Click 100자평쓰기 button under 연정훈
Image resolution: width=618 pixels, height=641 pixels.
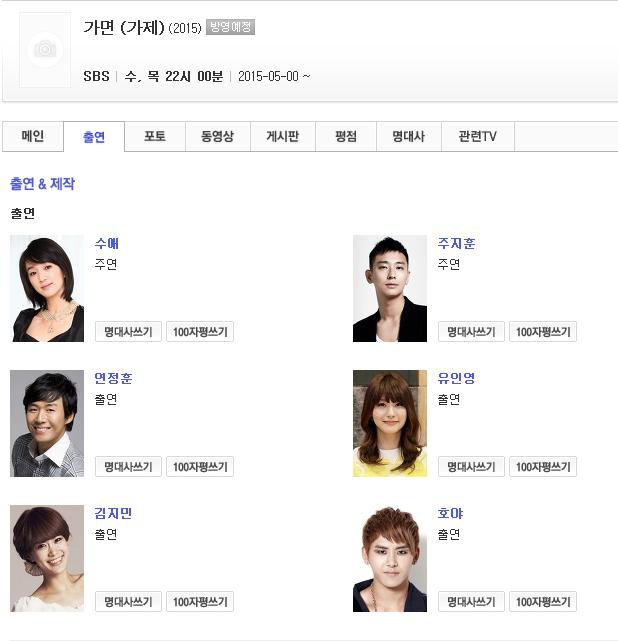pyautogui.click(x=200, y=466)
